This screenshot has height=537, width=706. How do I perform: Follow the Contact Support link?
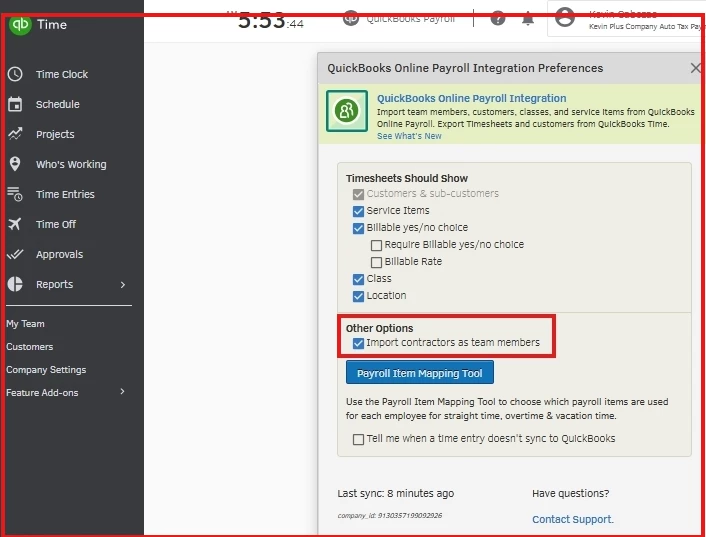[x=573, y=519]
